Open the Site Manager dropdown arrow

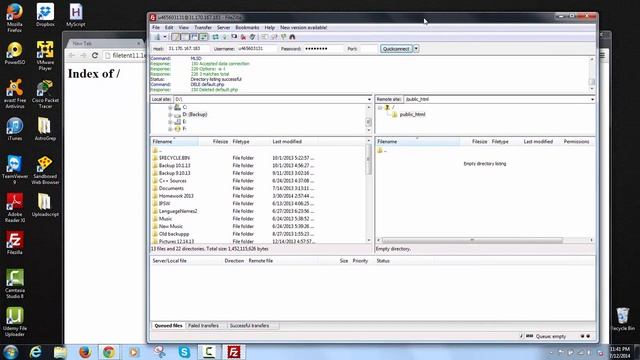[164, 37]
